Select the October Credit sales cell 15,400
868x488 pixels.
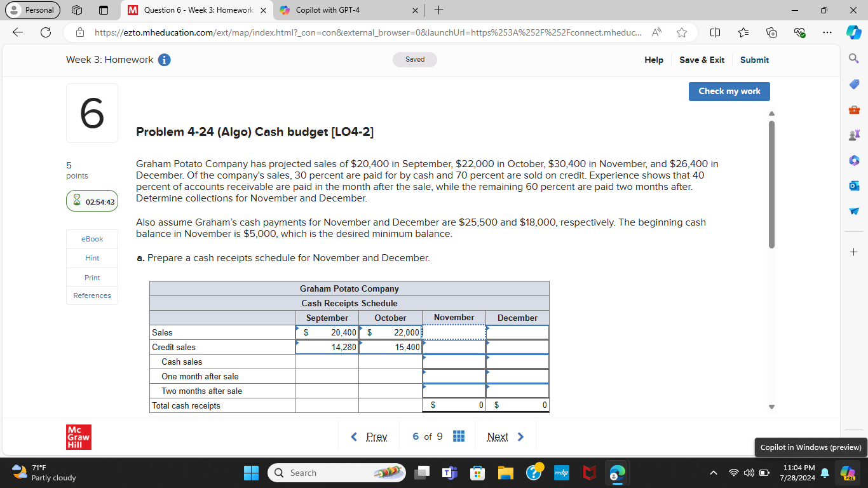click(x=391, y=347)
